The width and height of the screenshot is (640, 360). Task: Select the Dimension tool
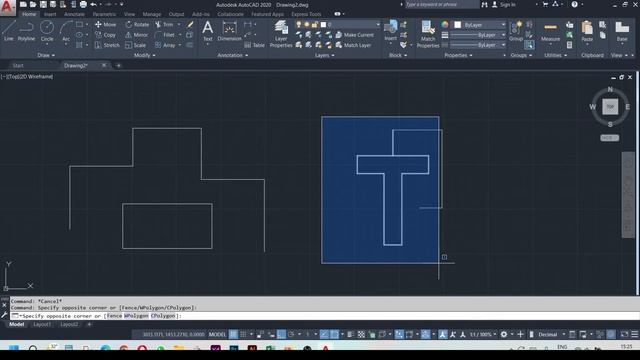[229, 31]
